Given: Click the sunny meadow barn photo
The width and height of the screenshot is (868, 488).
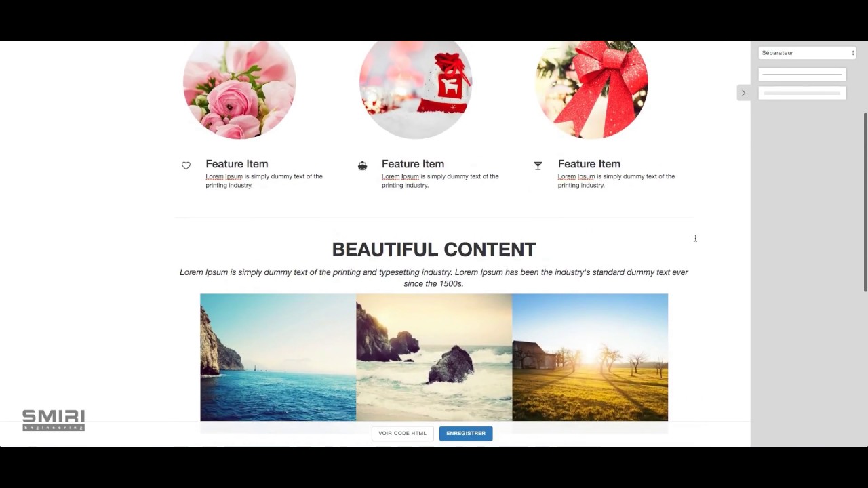Looking at the screenshot, I should (590, 357).
